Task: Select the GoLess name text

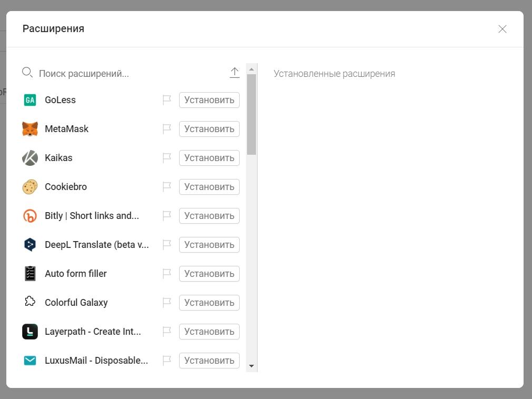Action: point(60,100)
